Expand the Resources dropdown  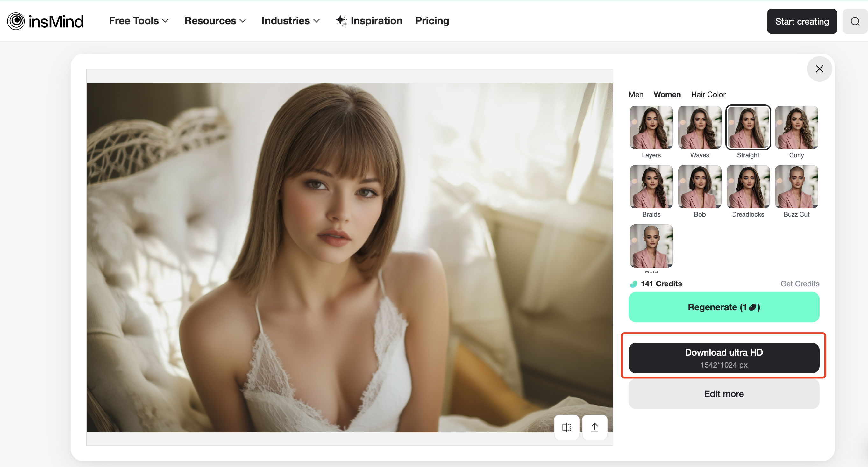click(215, 21)
